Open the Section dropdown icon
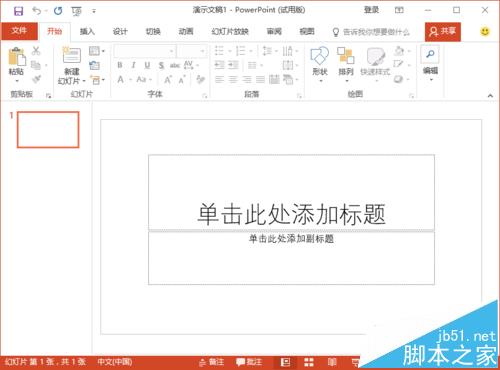500x370 pixels. tap(97, 80)
